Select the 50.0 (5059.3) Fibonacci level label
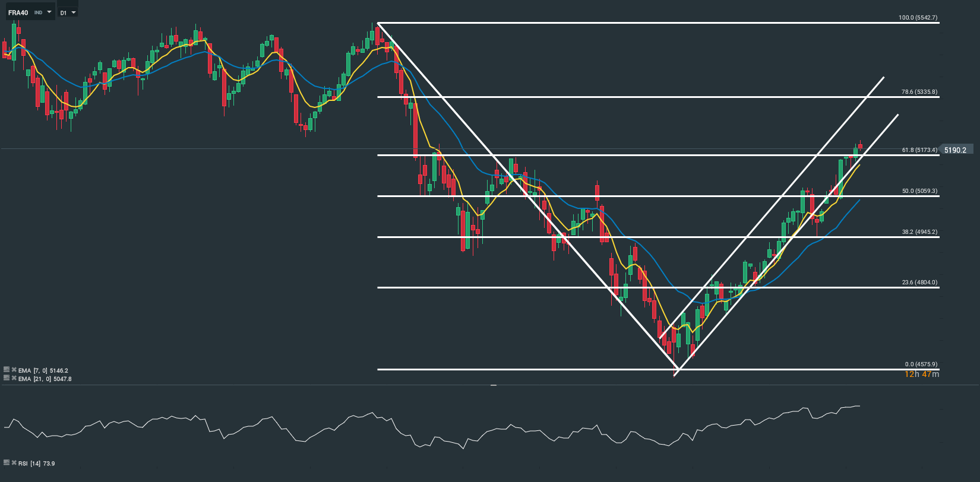Screen dimensions: 980x482 pyautogui.click(x=919, y=191)
